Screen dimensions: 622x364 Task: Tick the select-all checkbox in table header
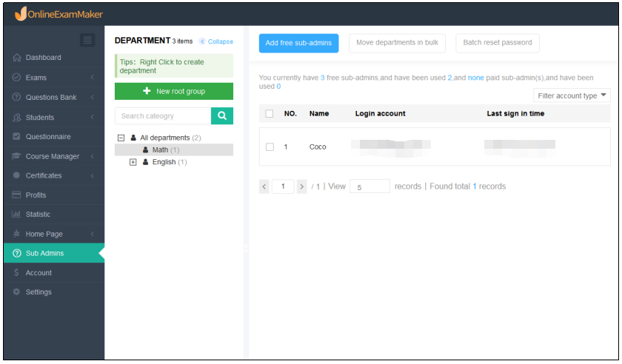click(270, 114)
